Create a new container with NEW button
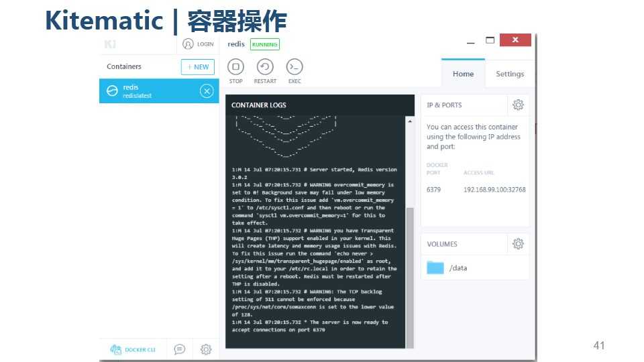The image size is (644, 362). click(197, 67)
